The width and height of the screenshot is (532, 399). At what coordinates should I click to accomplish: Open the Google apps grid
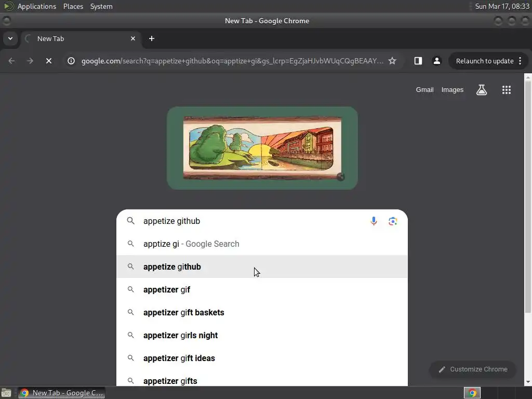point(506,90)
